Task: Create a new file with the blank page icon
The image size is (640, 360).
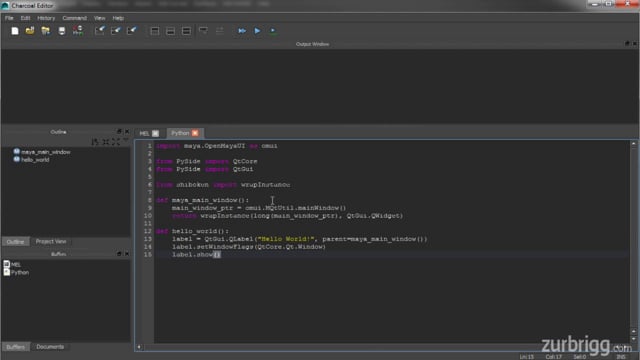Action: [15, 31]
